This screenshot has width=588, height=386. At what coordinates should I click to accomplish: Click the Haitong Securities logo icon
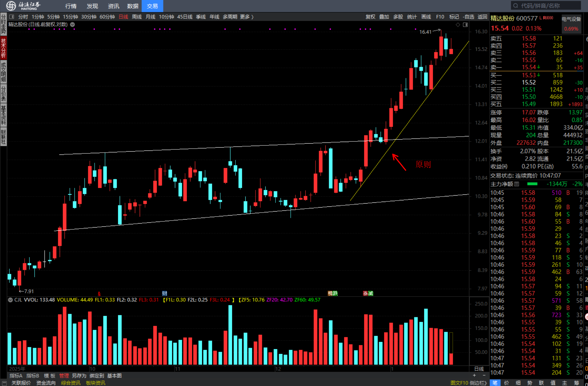click(x=11, y=6)
